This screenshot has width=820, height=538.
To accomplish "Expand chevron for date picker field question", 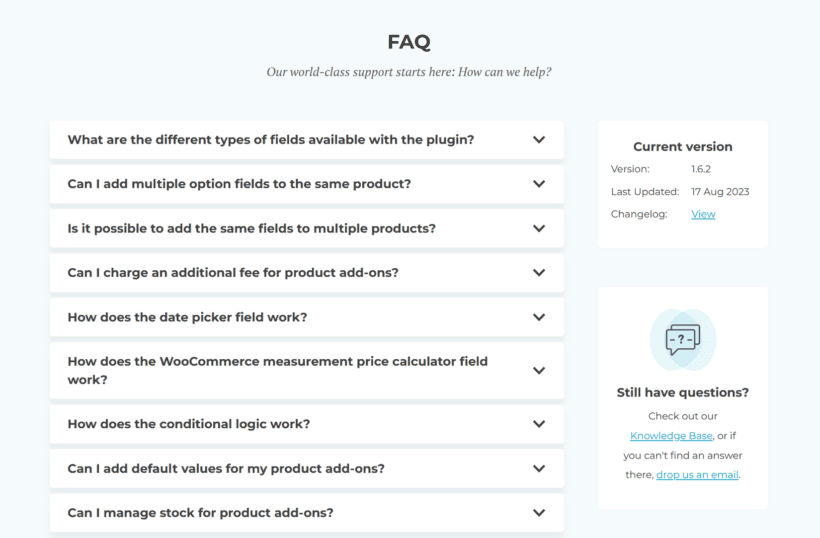I will pyautogui.click(x=539, y=317).
